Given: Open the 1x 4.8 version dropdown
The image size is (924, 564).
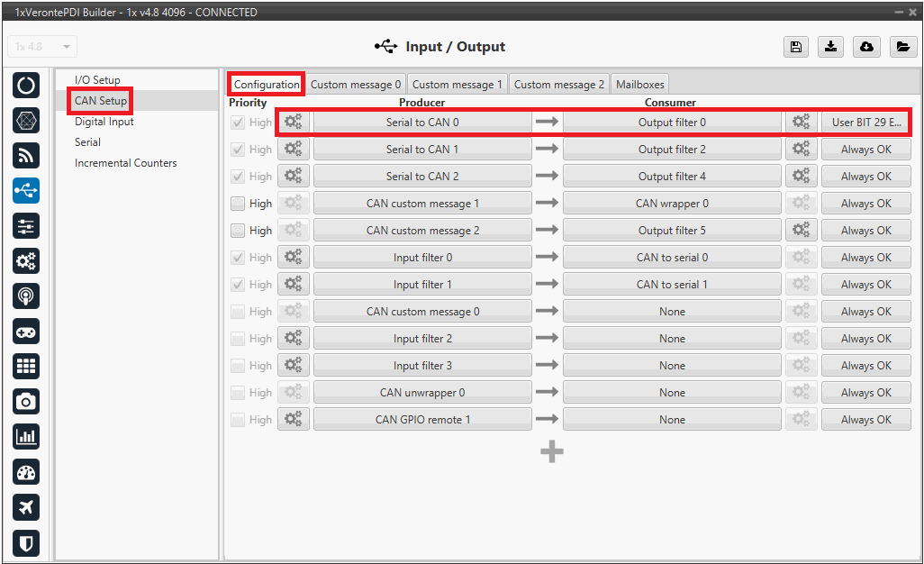Looking at the screenshot, I should [42, 47].
